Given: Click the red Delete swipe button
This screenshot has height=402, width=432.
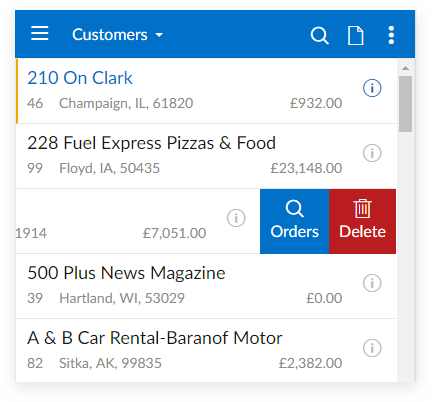Looking at the screenshot, I should pyautogui.click(x=362, y=221).
